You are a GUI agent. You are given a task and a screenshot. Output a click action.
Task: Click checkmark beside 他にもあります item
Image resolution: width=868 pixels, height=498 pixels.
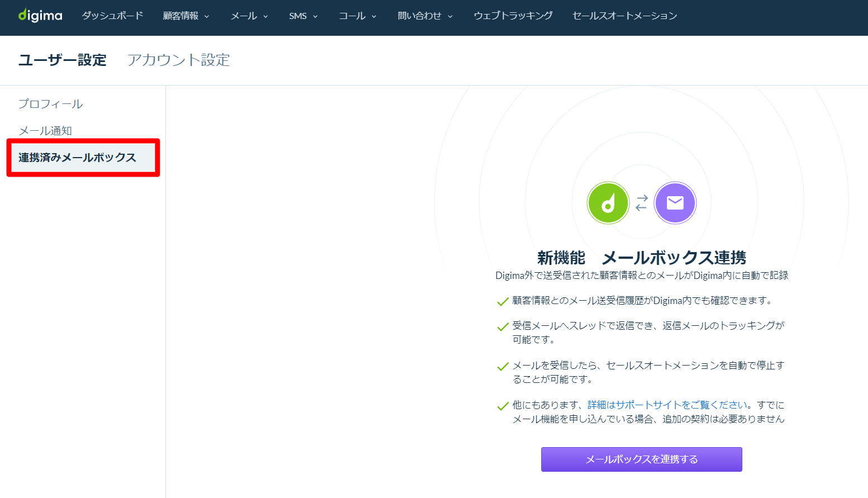pos(503,406)
